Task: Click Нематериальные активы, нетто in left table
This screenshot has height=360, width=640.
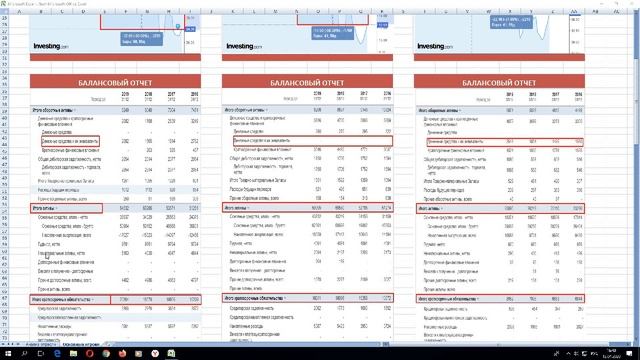Action: tap(62, 253)
